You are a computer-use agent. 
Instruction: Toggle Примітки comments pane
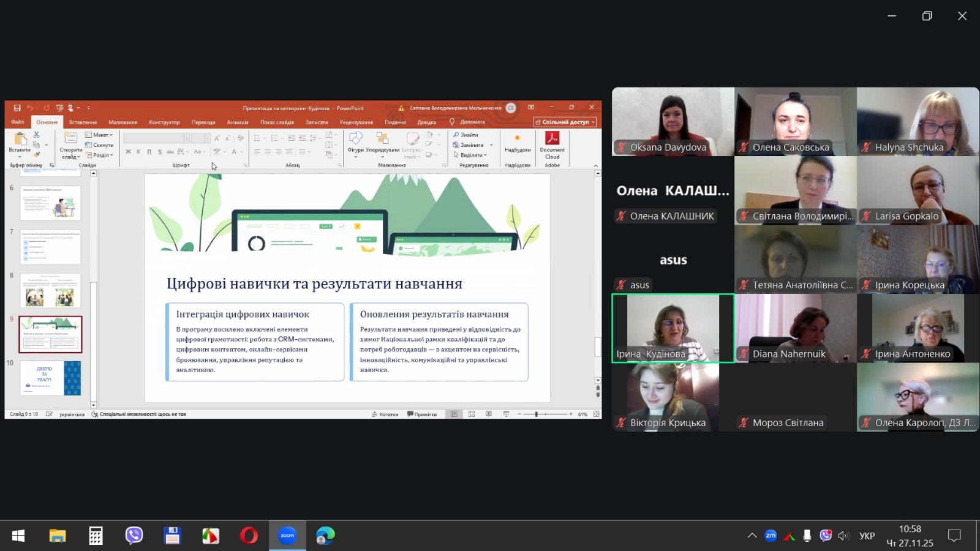click(422, 414)
